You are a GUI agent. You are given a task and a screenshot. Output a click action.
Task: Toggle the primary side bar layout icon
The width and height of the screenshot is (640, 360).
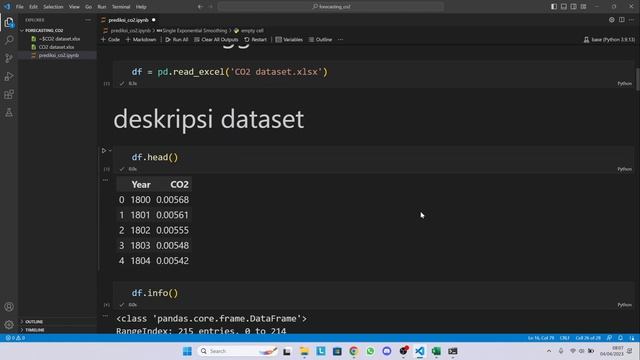tap(554, 7)
